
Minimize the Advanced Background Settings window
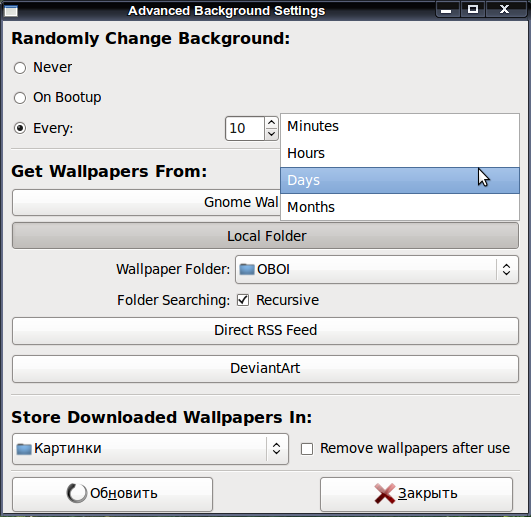point(447,9)
